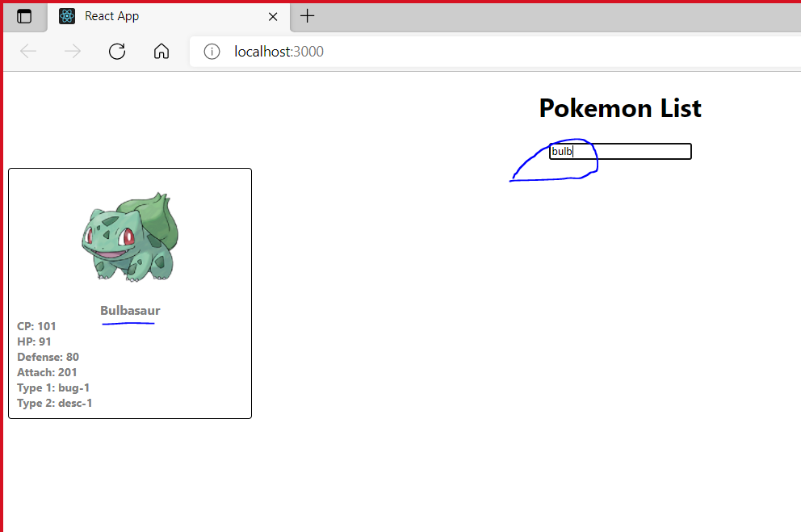Go forward to the next page
Viewport: 801px width, 532px height.
73,51
